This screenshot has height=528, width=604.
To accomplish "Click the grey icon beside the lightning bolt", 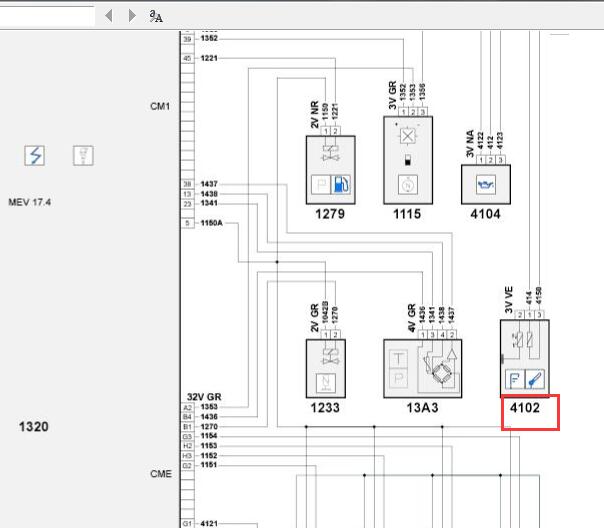I will 83,156.
